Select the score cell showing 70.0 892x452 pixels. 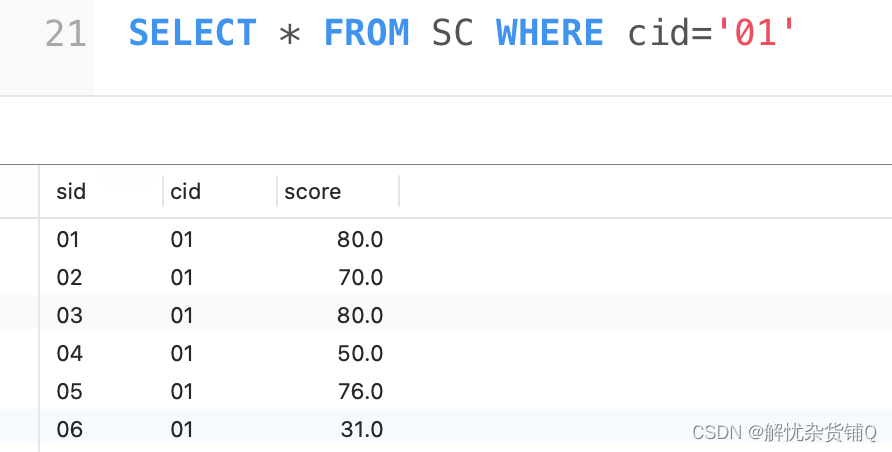coord(360,277)
